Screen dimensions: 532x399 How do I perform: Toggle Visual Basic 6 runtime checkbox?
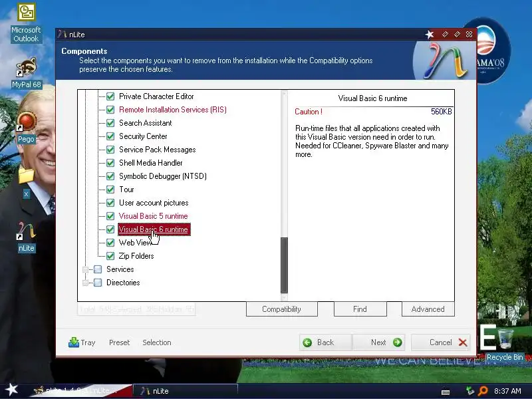tap(110, 229)
